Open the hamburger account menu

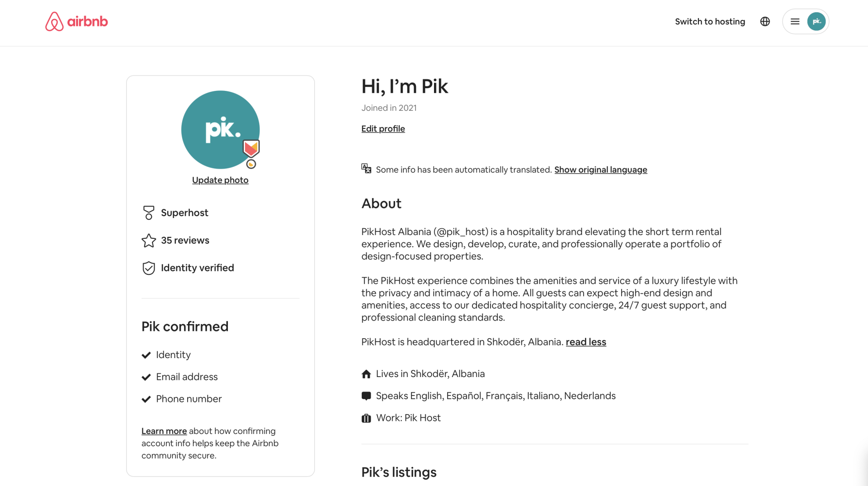click(795, 22)
